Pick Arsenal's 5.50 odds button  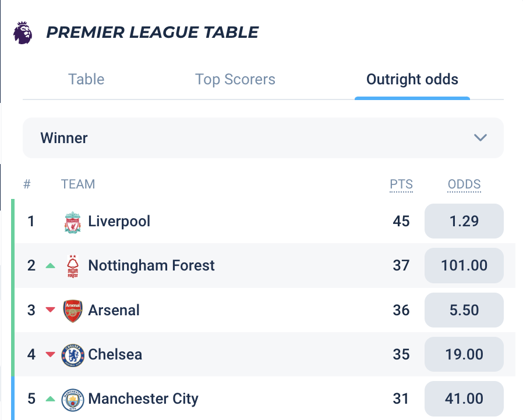tap(464, 310)
